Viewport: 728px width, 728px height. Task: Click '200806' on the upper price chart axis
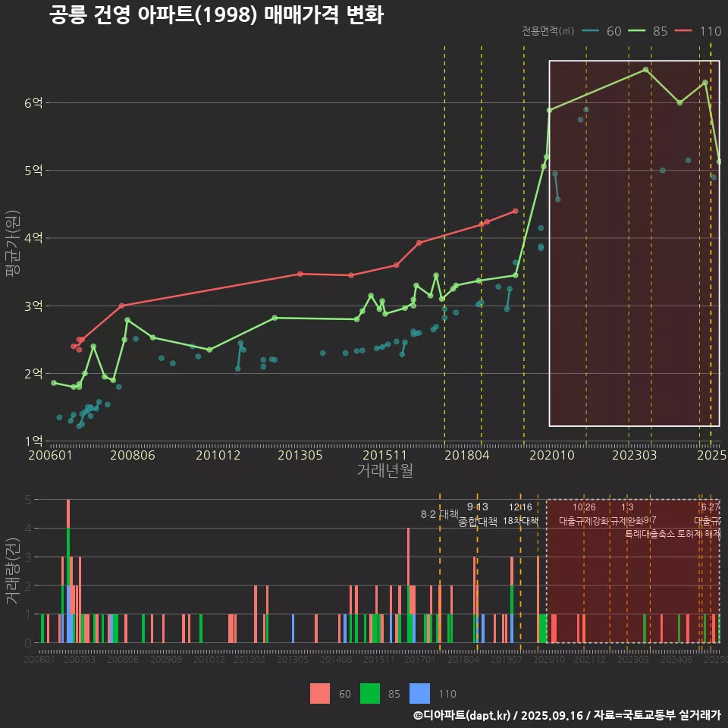click(133, 455)
